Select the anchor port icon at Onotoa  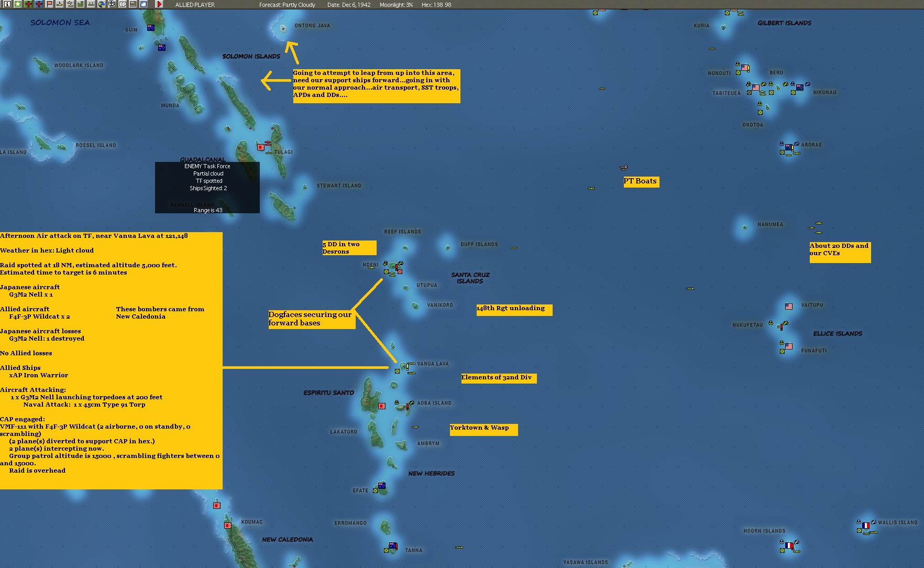pos(760,104)
